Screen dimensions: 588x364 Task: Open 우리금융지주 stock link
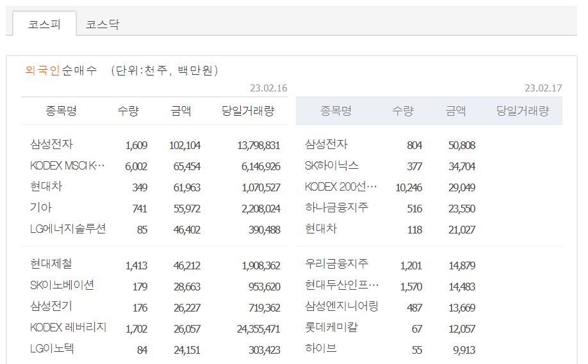click(337, 264)
